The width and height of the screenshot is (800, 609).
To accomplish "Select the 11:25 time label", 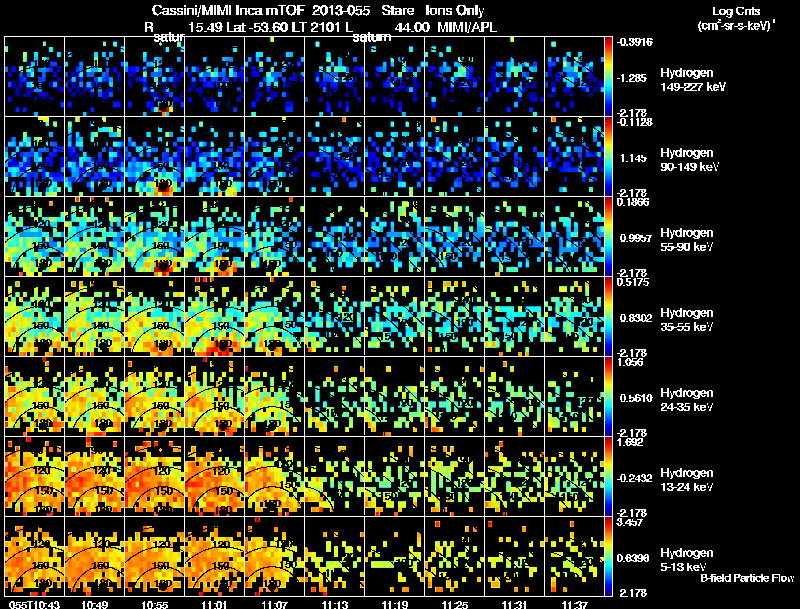I will point(455,605).
